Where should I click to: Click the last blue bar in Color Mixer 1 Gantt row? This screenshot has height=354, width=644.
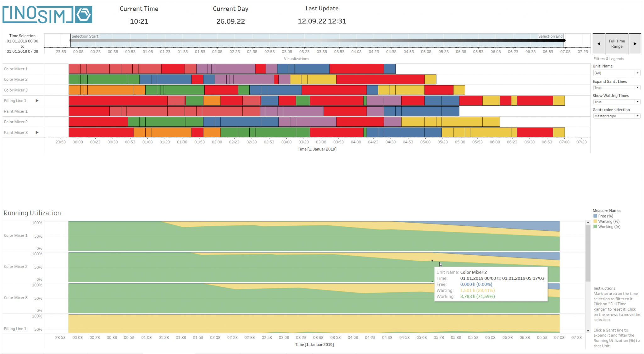390,69
